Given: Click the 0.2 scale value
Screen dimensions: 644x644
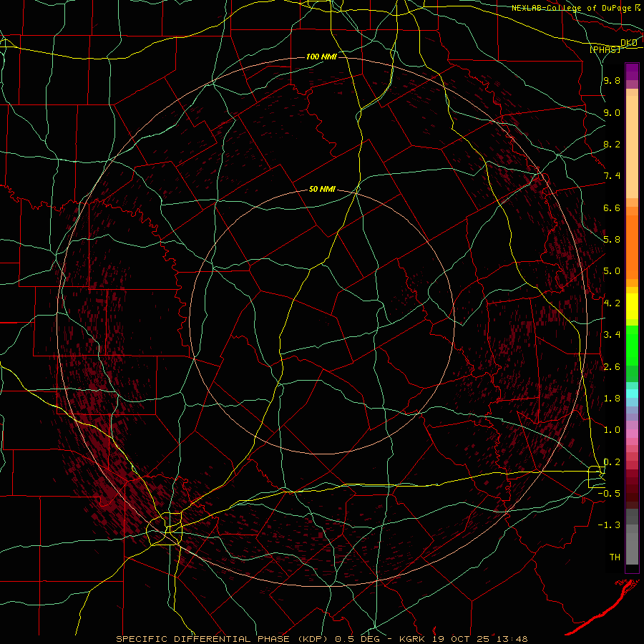Looking at the screenshot, I should (x=612, y=462).
